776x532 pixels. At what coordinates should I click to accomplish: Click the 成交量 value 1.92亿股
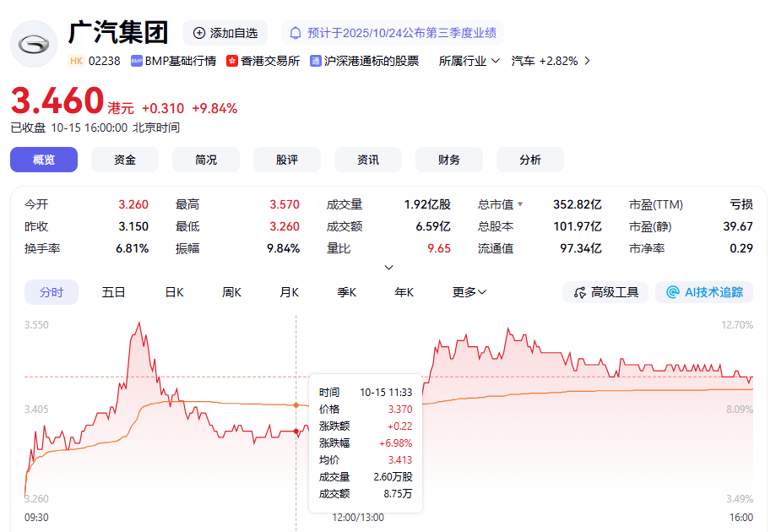pyautogui.click(x=427, y=204)
